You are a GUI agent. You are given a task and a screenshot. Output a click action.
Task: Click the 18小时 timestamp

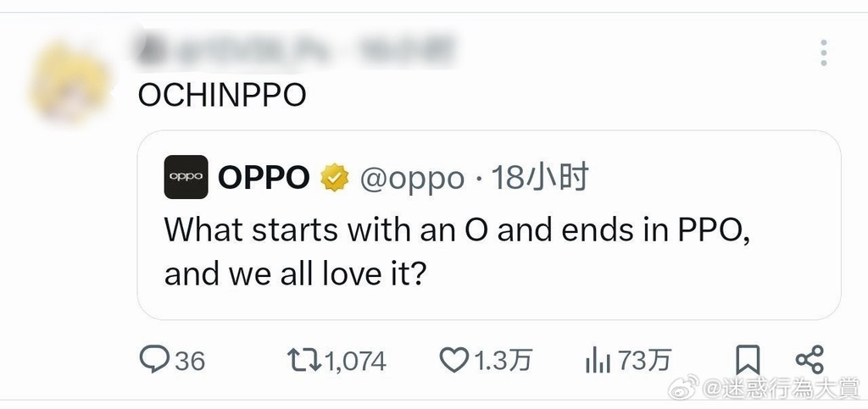coord(540,178)
